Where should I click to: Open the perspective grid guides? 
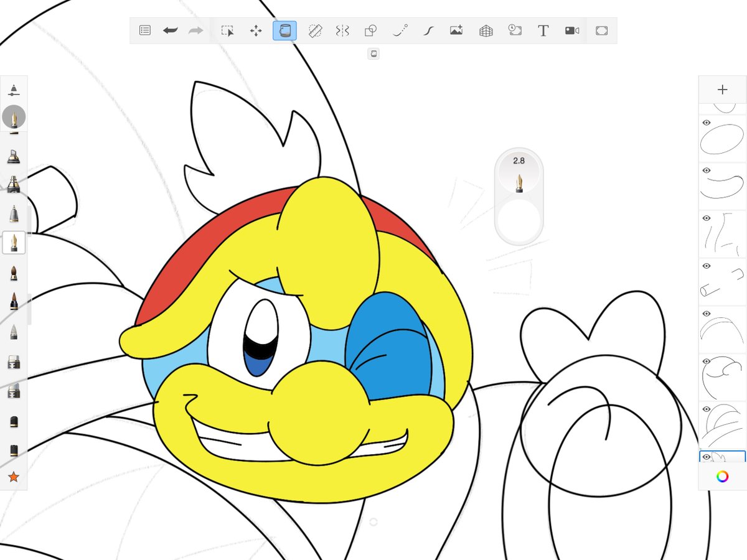(x=486, y=30)
